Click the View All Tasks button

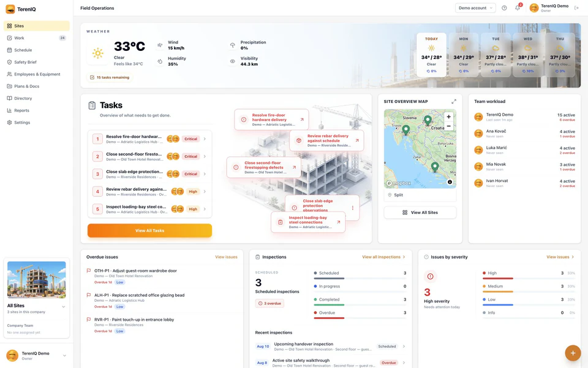pyautogui.click(x=149, y=231)
